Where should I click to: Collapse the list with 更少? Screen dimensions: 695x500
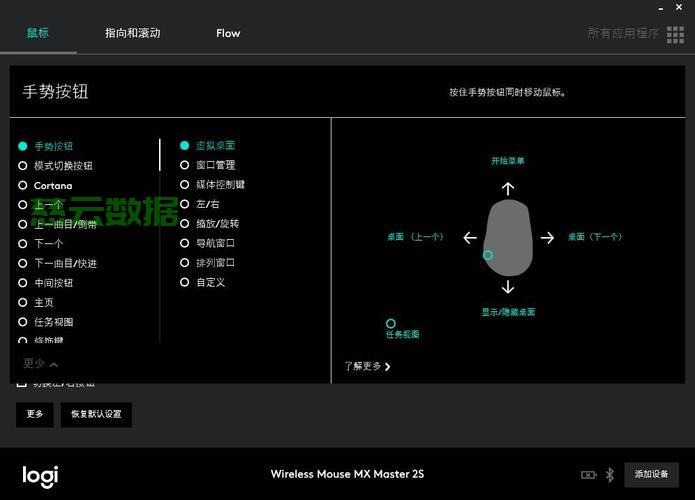pos(41,364)
